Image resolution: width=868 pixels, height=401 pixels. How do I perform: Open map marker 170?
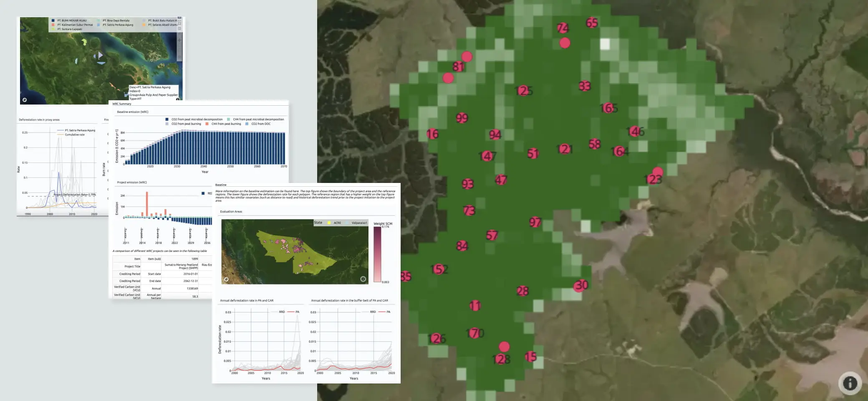475,333
